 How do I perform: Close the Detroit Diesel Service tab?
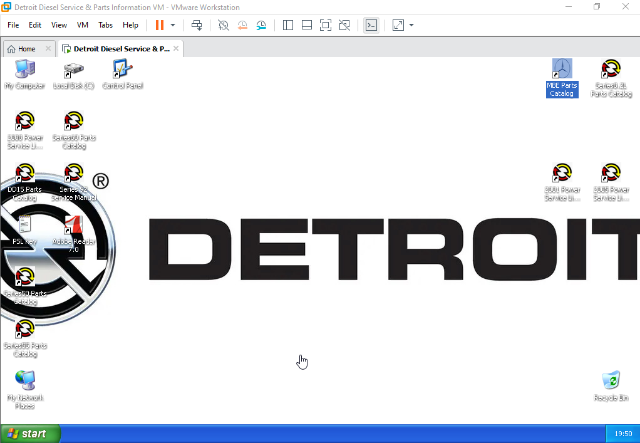click(176, 49)
